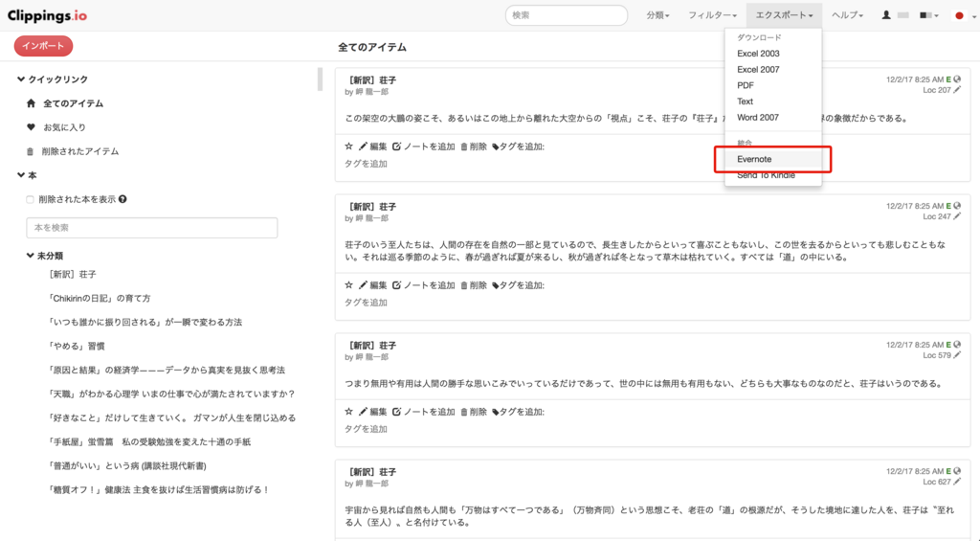Open book 「普通がいい」という病

pos(127,465)
